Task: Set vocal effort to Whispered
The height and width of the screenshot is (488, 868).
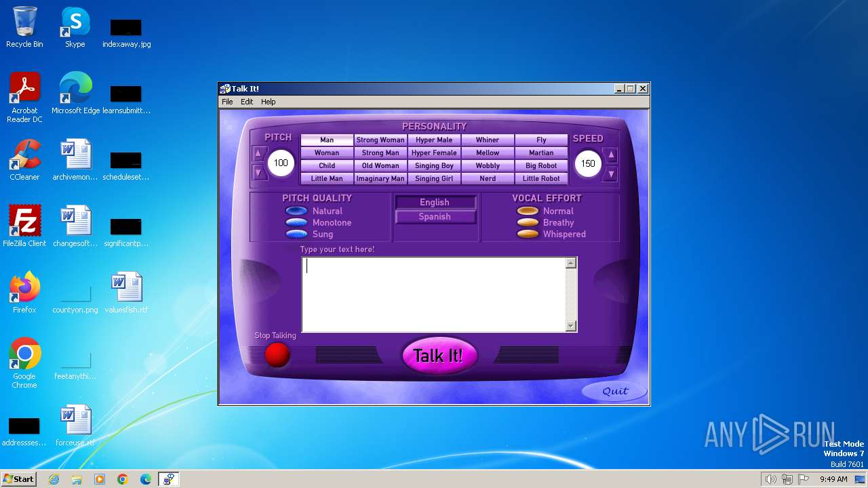Action: (528, 234)
